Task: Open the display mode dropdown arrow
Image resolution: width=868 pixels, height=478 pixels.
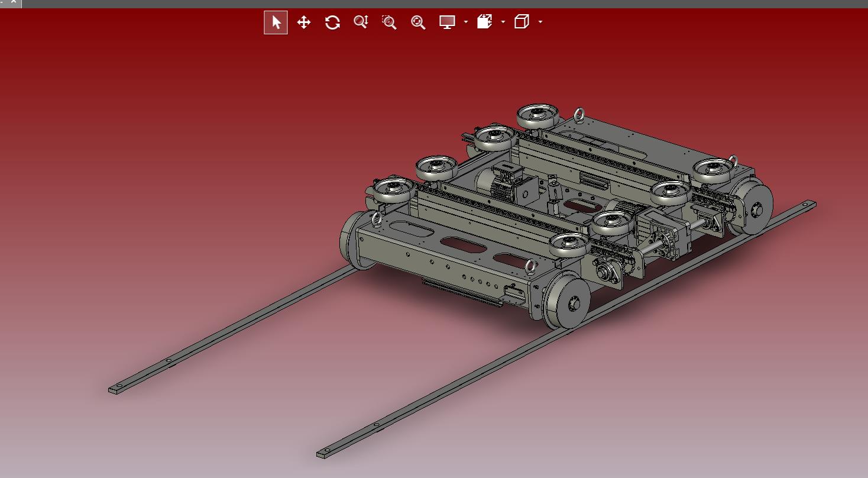Action: [466, 22]
